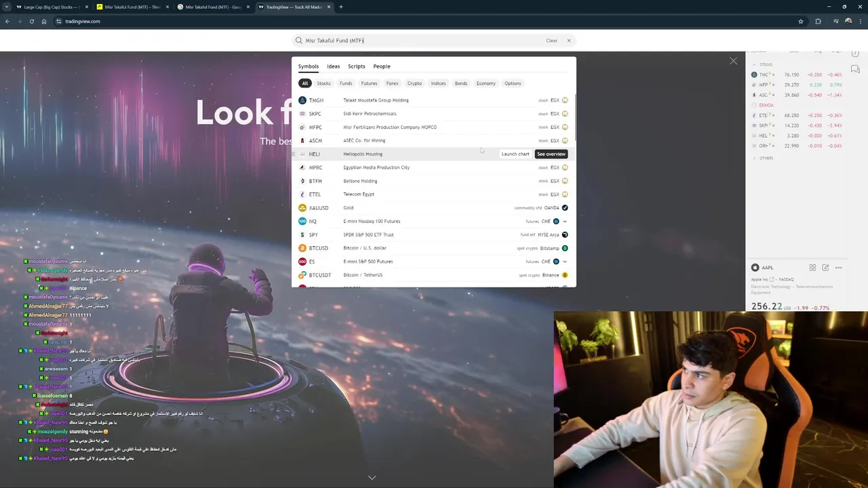The image size is (868, 488).
Task: Click the search magnifier icon
Action: 298,40
